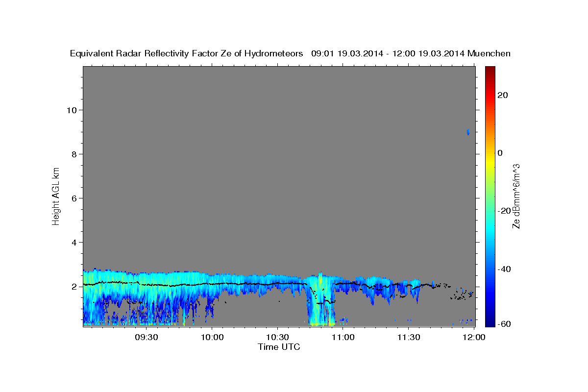
Task: Click the height tick label 4
Action: click(x=73, y=242)
